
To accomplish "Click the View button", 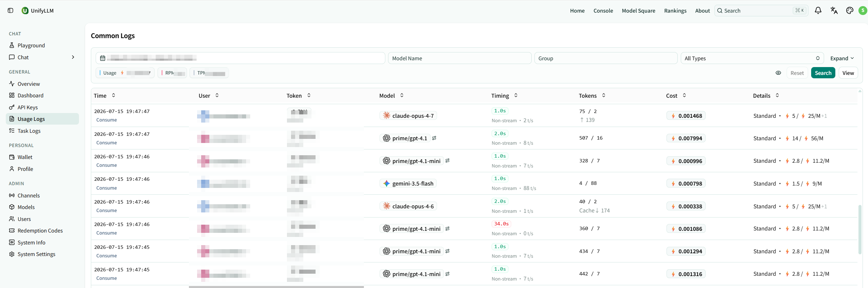I will pos(848,73).
